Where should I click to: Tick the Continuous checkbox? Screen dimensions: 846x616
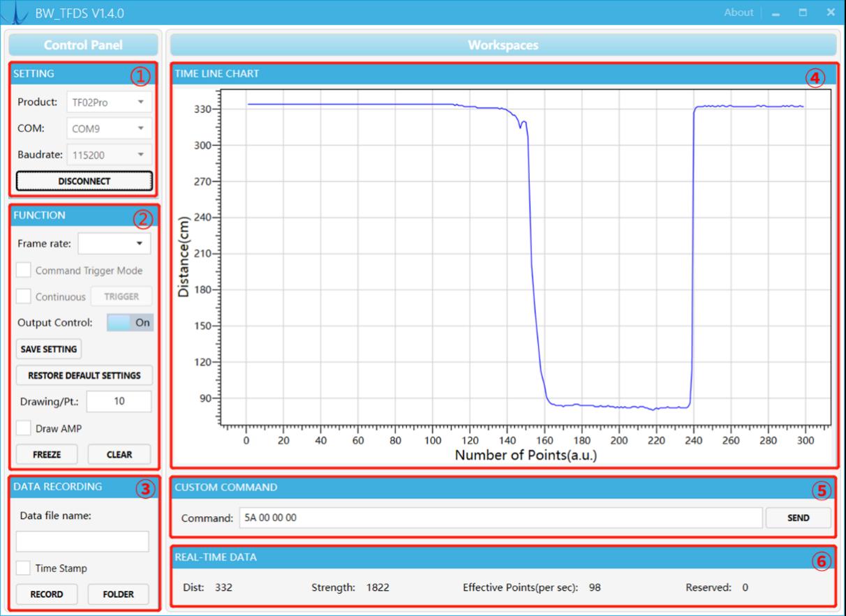tap(24, 296)
